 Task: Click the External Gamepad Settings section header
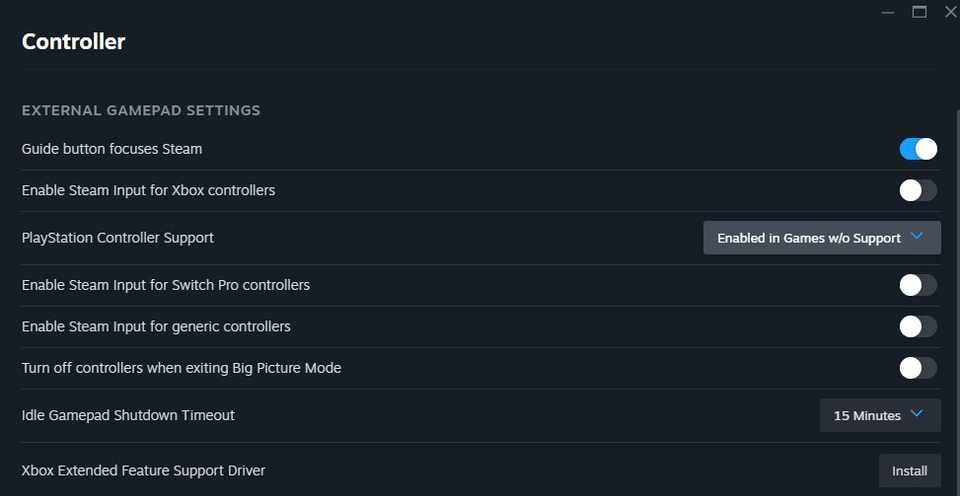(141, 110)
